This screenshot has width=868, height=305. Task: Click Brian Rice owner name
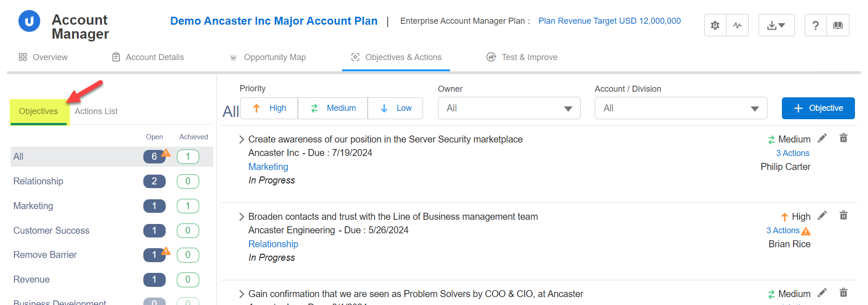(x=789, y=244)
